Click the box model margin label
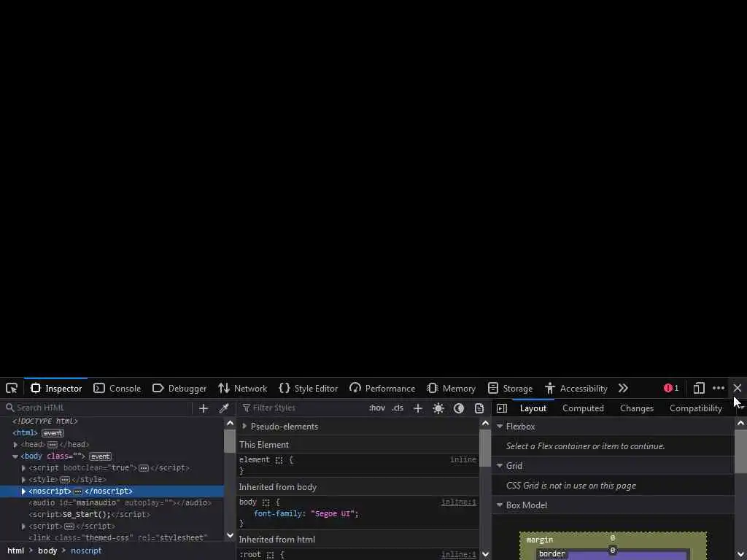 540,540
